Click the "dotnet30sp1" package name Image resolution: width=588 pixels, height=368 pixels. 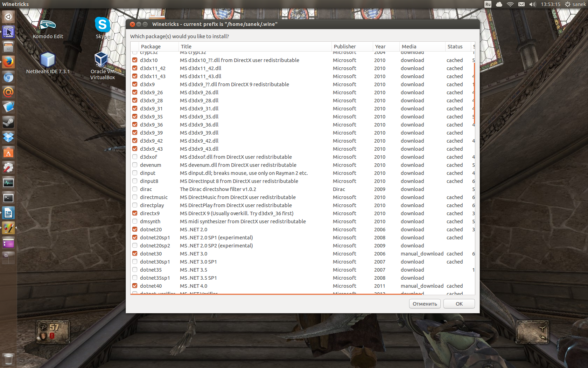(155, 261)
